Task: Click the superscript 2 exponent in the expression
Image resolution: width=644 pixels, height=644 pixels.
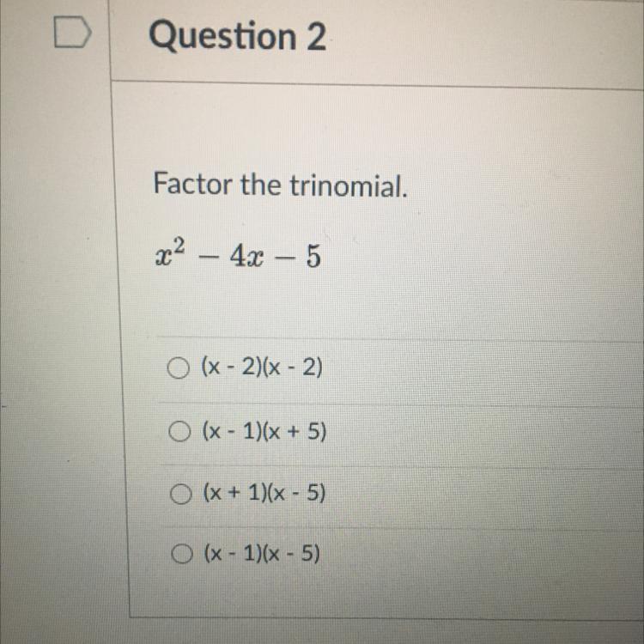Action: click(x=179, y=246)
